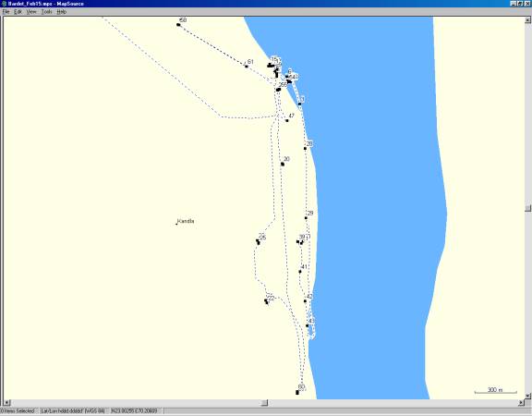Open the Edit menu
Viewport: 532px width, 416px height.
[18, 12]
